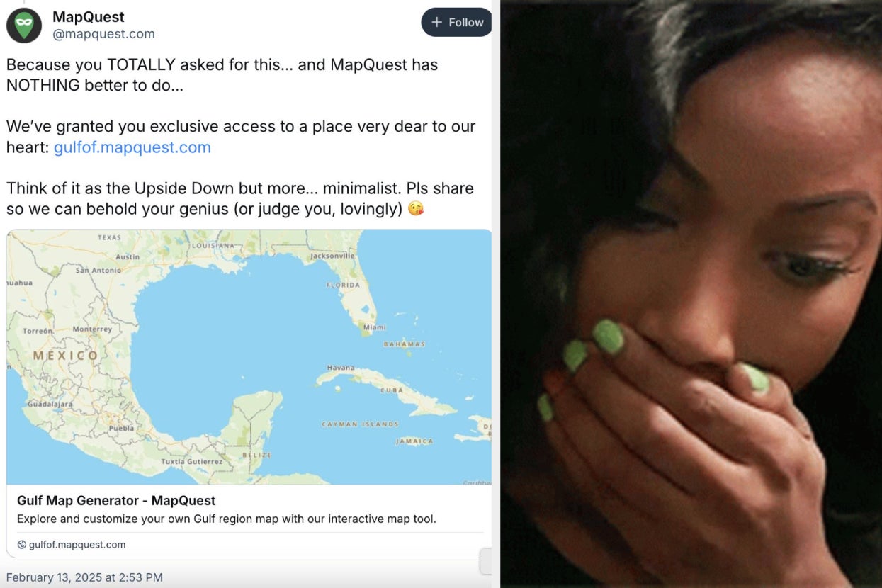Image resolution: width=882 pixels, height=588 pixels.
Task: Open the @mapquest.com handle
Action: pyautogui.click(x=103, y=34)
